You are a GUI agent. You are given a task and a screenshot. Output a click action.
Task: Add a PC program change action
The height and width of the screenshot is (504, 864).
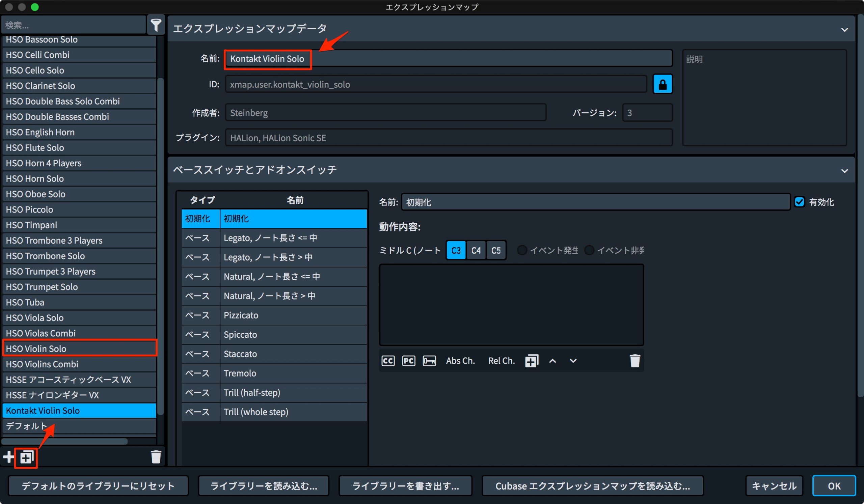click(408, 361)
